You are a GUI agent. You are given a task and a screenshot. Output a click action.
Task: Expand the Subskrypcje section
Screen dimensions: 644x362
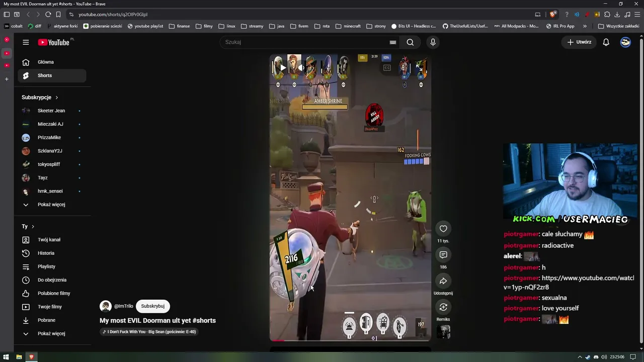(x=40, y=98)
